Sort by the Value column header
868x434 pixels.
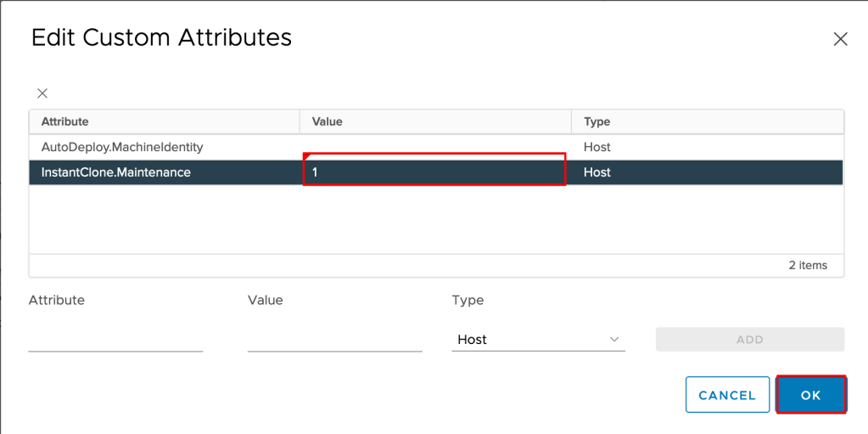tap(328, 121)
